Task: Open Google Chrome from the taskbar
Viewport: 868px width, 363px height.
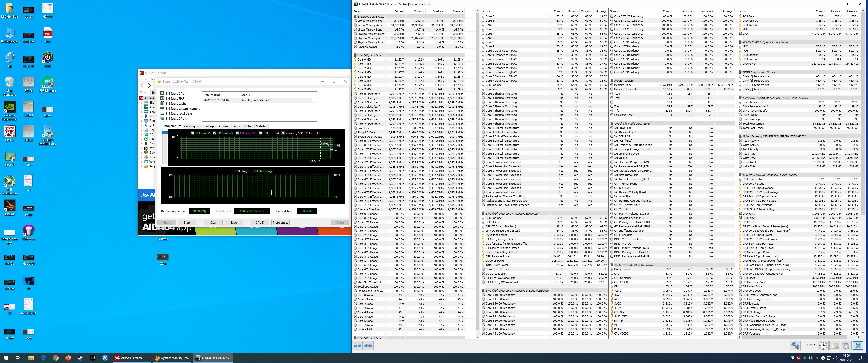Action: point(56,358)
